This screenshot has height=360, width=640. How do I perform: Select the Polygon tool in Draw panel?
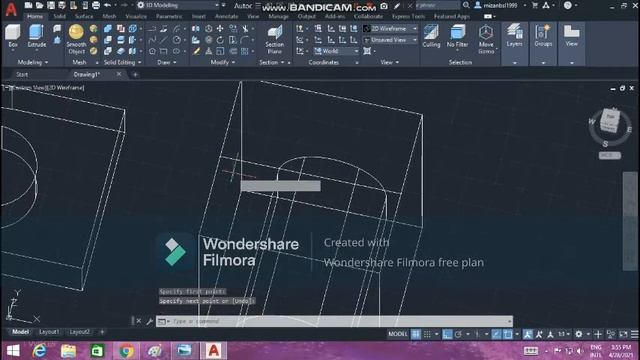click(x=152, y=51)
